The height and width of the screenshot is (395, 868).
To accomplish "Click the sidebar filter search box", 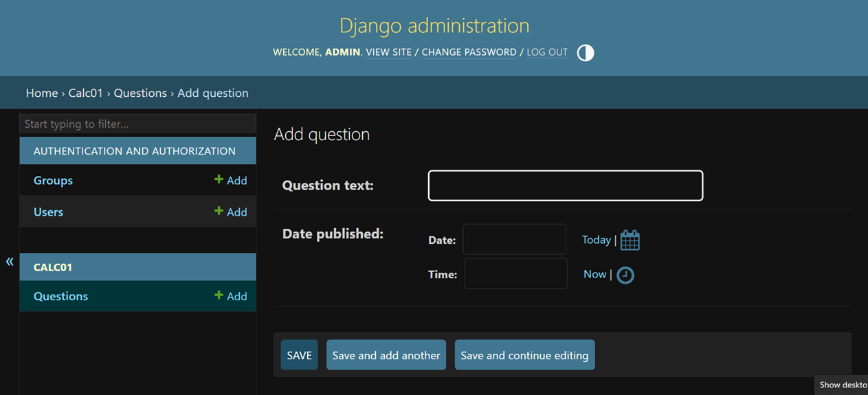I will point(137,124).
